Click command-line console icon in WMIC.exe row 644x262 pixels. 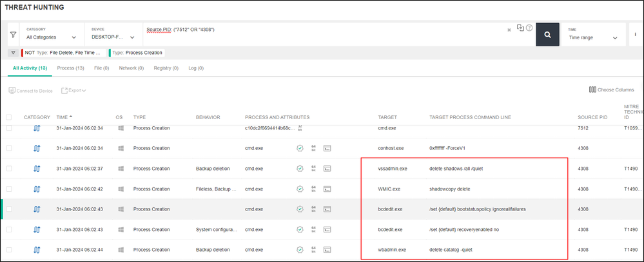[327, 189]
